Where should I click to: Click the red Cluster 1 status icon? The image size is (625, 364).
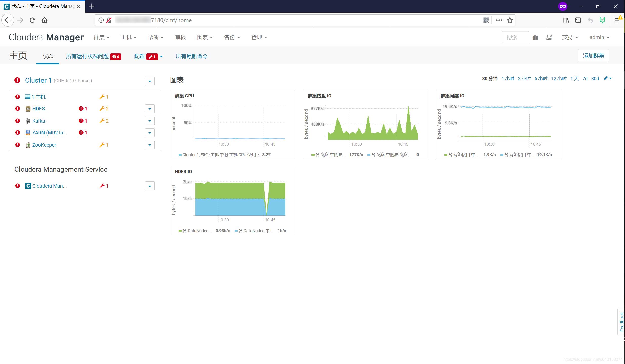click(17, 80)
